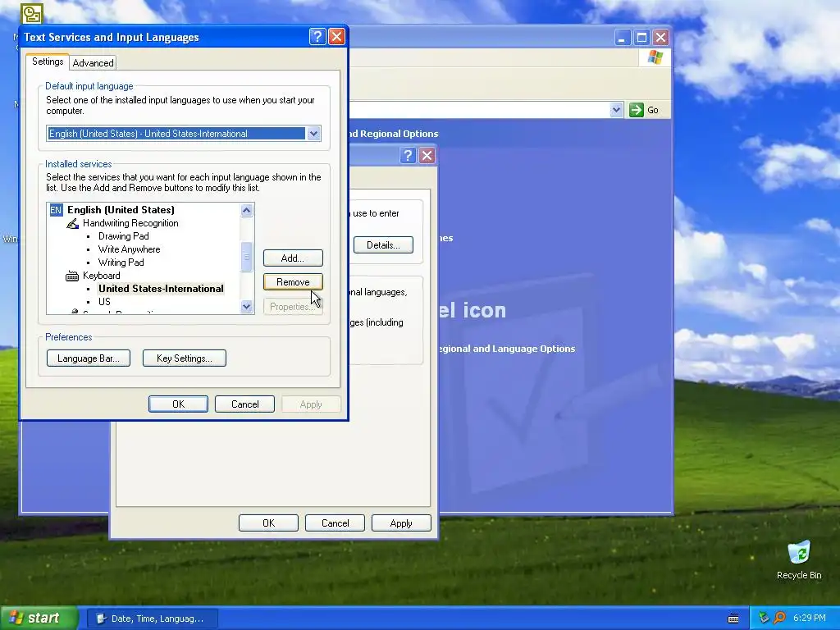Open the Recycle Bin desktop icon
The height and width of the screenshot is (630, 840).
click(799, 560)
